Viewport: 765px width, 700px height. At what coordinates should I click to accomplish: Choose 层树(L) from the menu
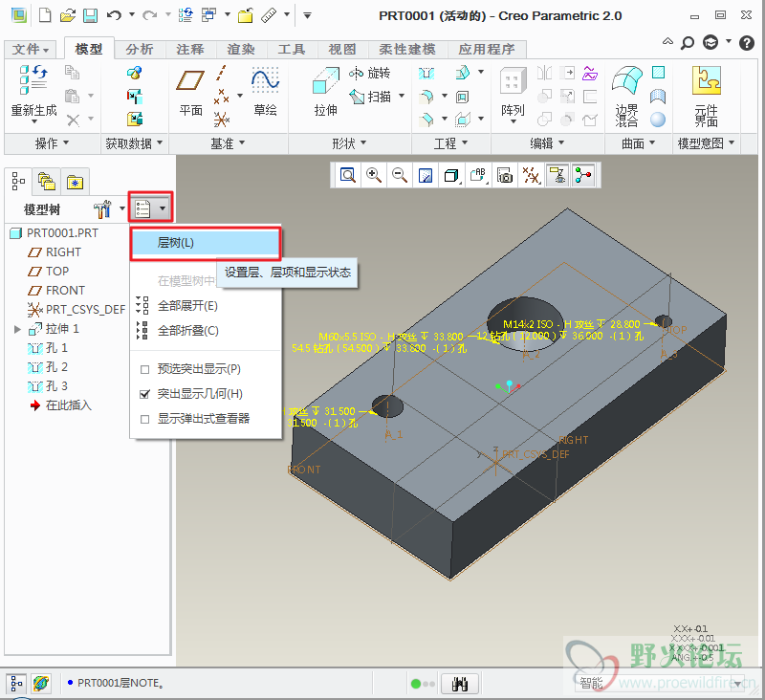coord(206,243)
